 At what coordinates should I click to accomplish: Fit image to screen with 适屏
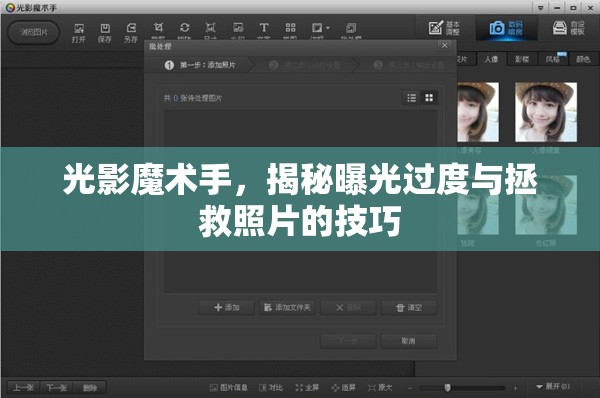point(343,388)
